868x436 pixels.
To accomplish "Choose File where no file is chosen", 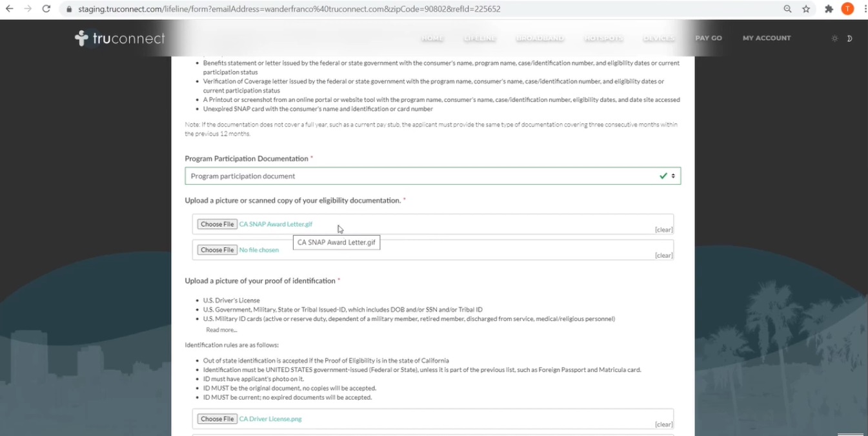I will [x=217, y=250].
